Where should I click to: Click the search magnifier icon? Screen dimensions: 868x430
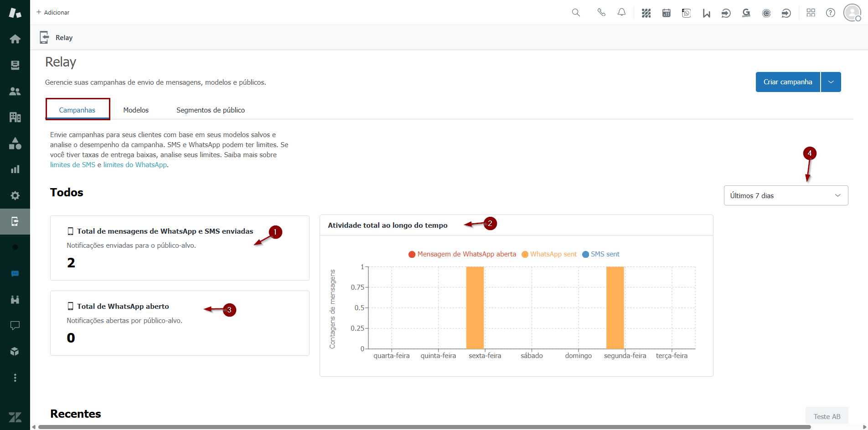576,13
